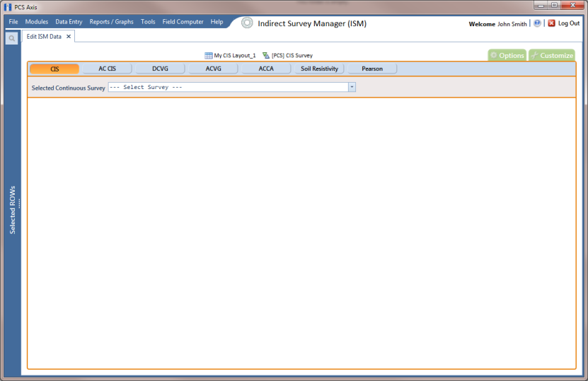Open the Help menu
The width and height of the screenshot is (588, 381).
tap(217, 22)
